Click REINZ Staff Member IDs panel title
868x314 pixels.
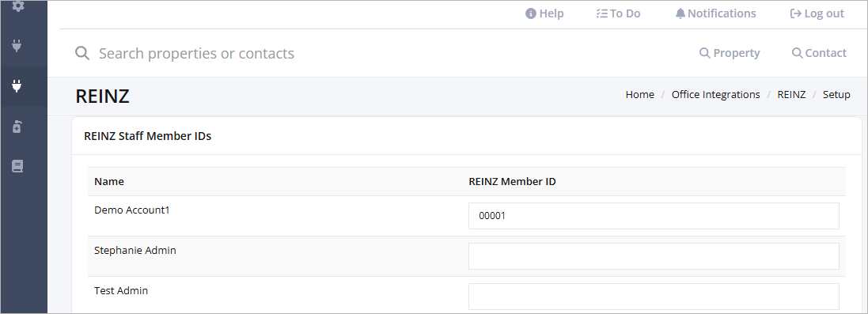point(147,136)
